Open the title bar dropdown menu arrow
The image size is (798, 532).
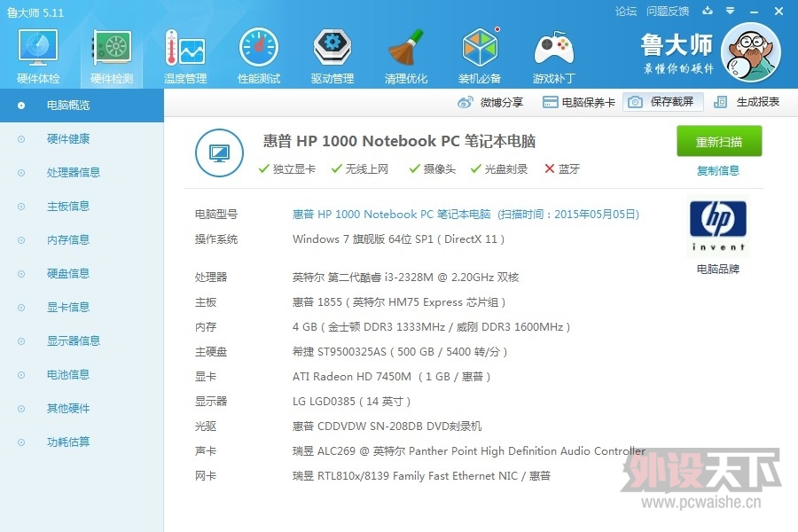(731, 11)
